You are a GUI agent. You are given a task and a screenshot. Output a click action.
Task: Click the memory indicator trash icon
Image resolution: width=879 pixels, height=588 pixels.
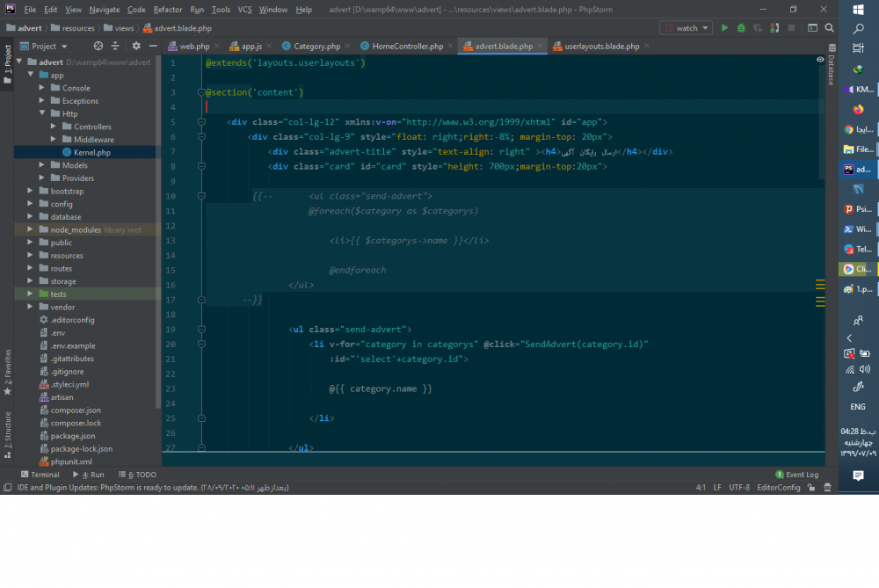tap(827, 488)
